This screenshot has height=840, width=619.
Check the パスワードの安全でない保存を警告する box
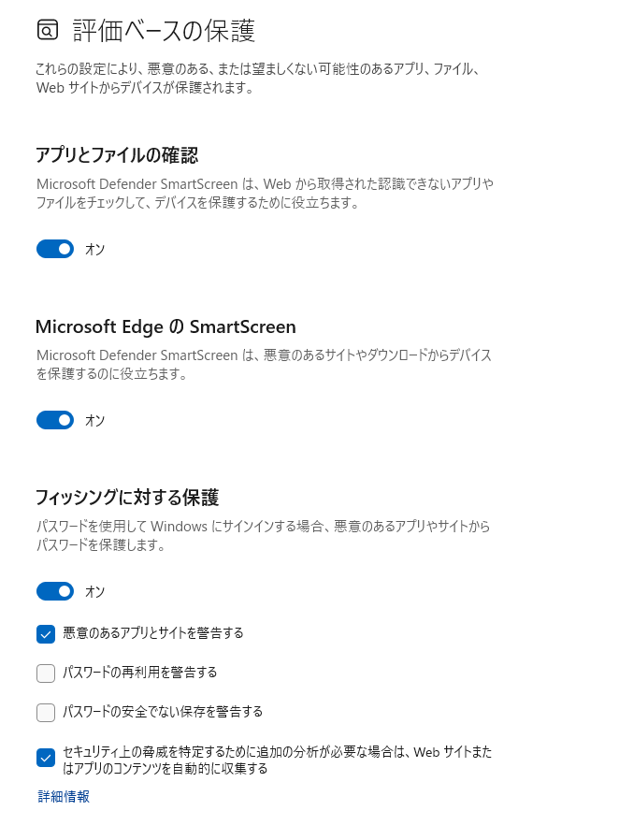(46, 713)
